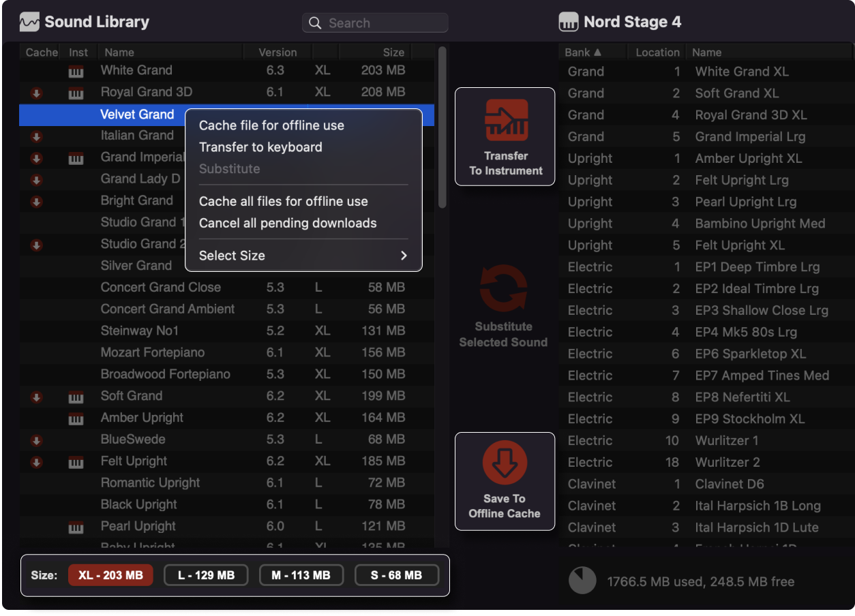Click the cache arrow icon for Grand Lady D
The height and width of the screenshot is (616, 855).
tap(37, 180)
